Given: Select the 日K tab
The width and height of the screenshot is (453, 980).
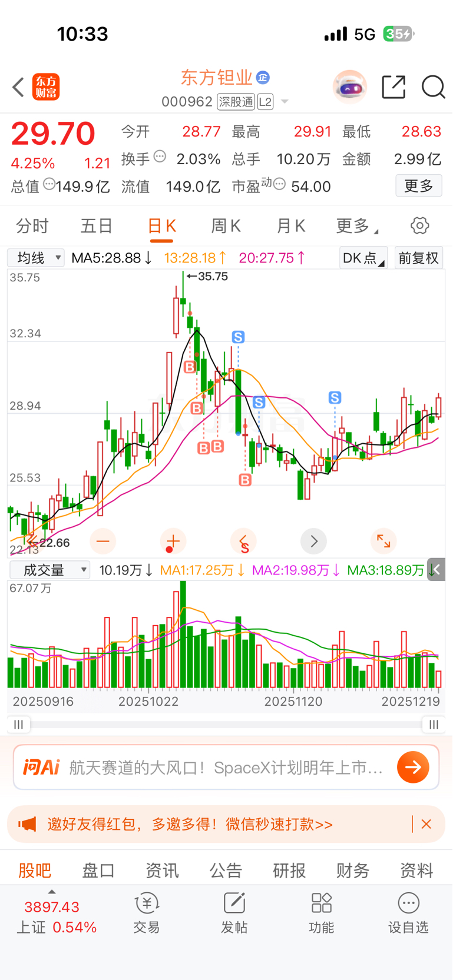Looking at the screenshot, I should click(x=161, y=226).
